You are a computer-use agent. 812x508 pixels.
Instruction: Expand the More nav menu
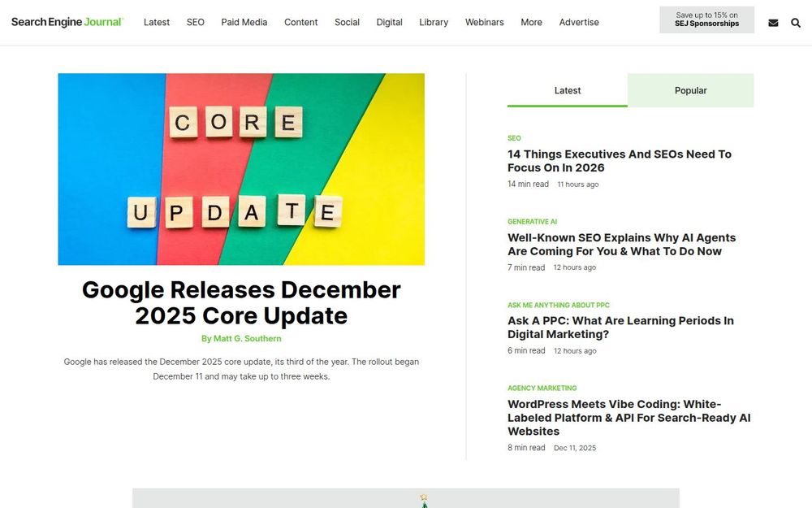point(531,22)
